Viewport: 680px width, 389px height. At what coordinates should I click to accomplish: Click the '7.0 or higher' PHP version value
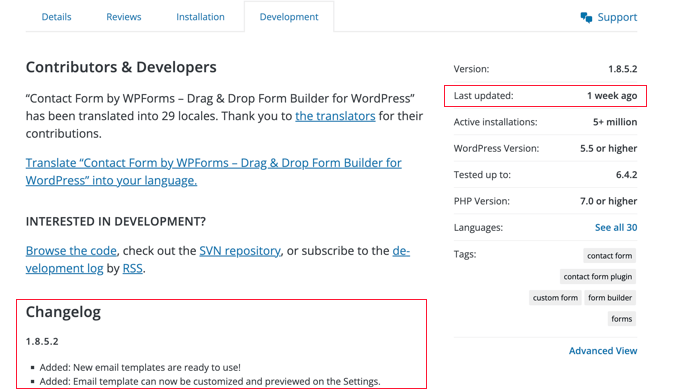(608, 201)
